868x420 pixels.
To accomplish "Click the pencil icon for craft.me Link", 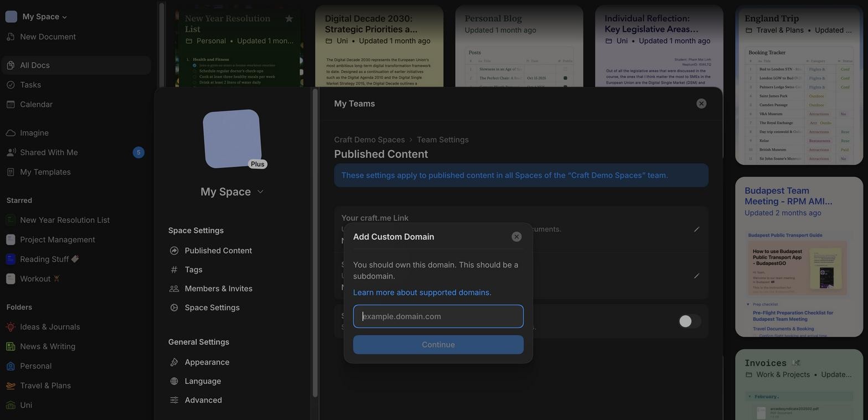I will coord(696,229).
